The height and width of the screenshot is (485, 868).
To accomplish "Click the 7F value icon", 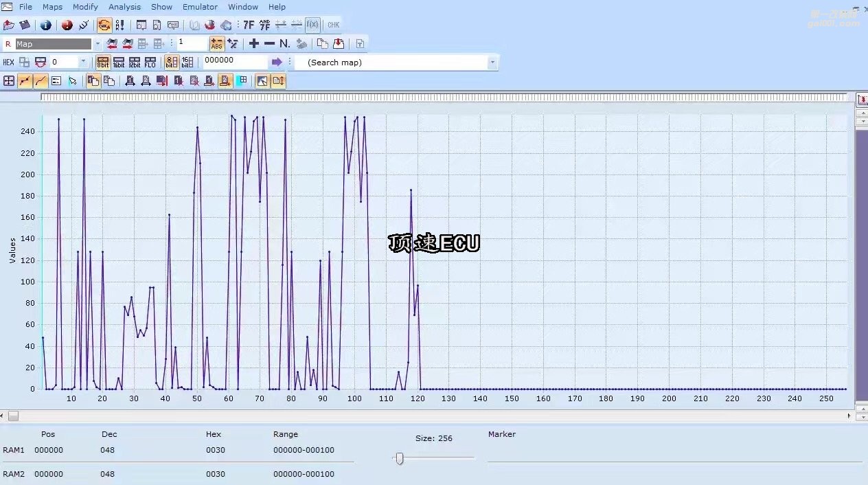I will point(249,25).
